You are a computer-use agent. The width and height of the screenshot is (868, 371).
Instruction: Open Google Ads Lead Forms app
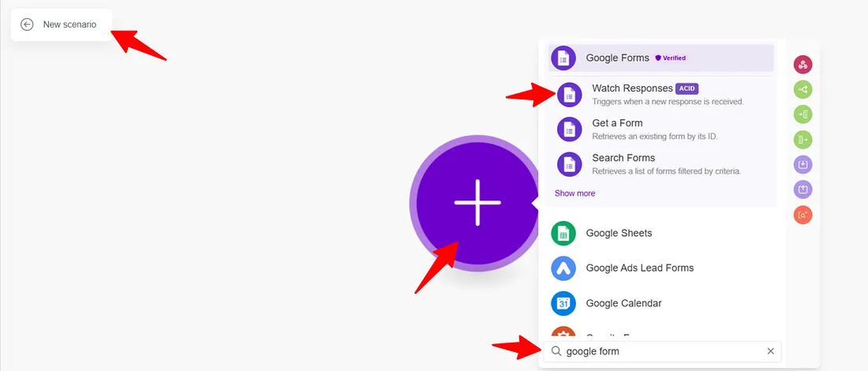661,268
